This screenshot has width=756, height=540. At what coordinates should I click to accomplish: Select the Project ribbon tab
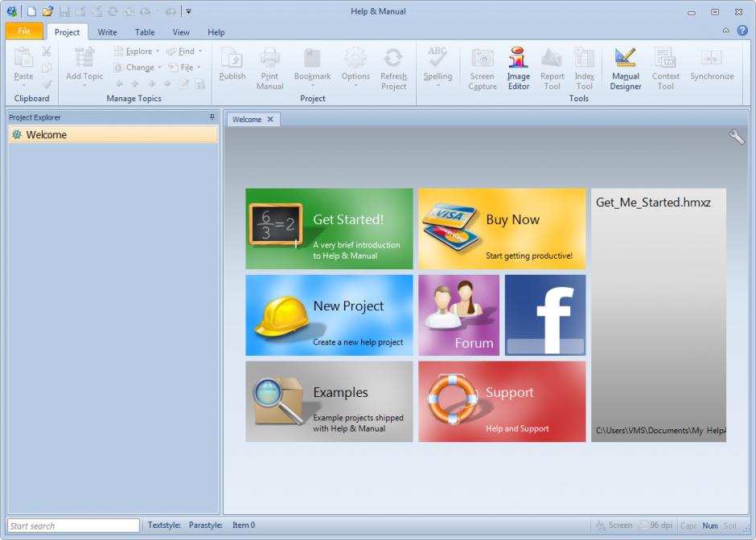(67, 32)
